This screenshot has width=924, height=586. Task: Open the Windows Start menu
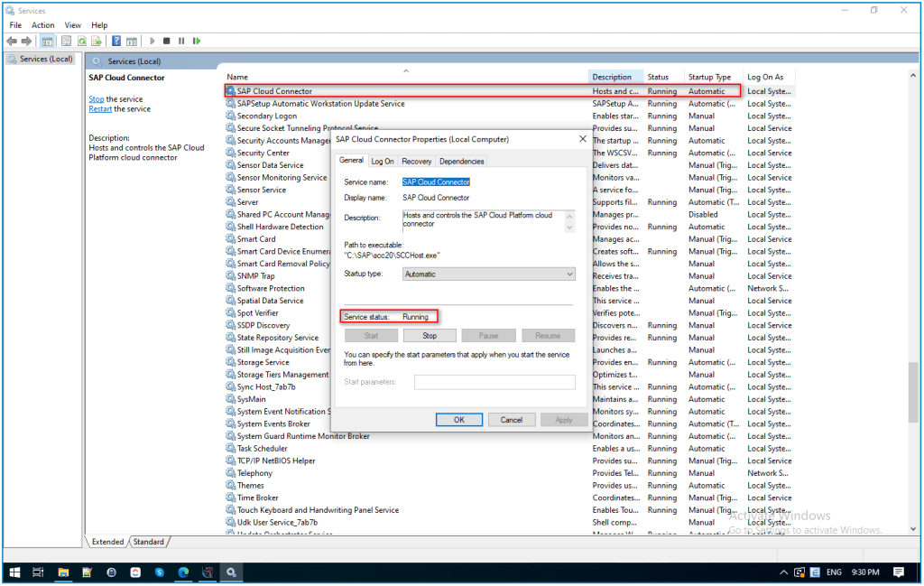tap(14, 572)
